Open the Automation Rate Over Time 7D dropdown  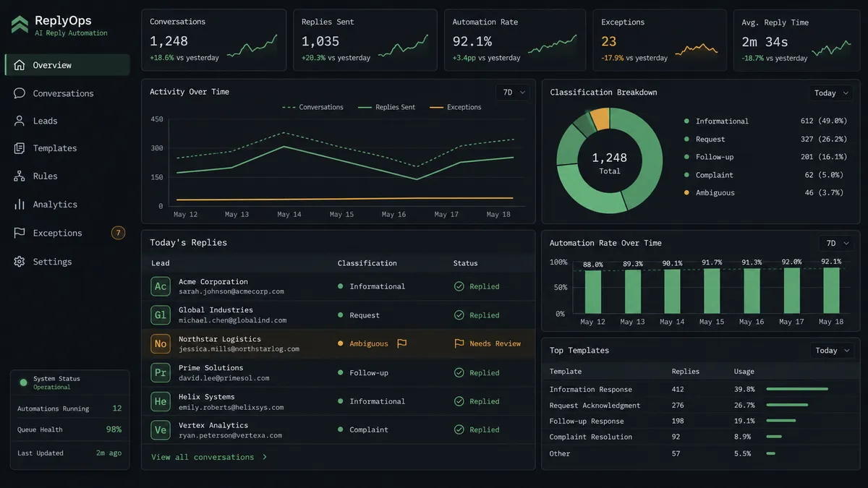point(835,244)
